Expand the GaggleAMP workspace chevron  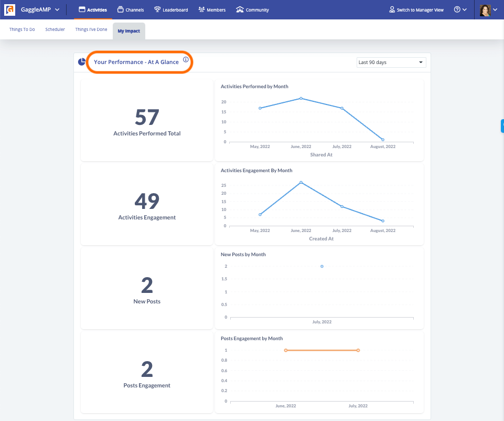(58, 9)
